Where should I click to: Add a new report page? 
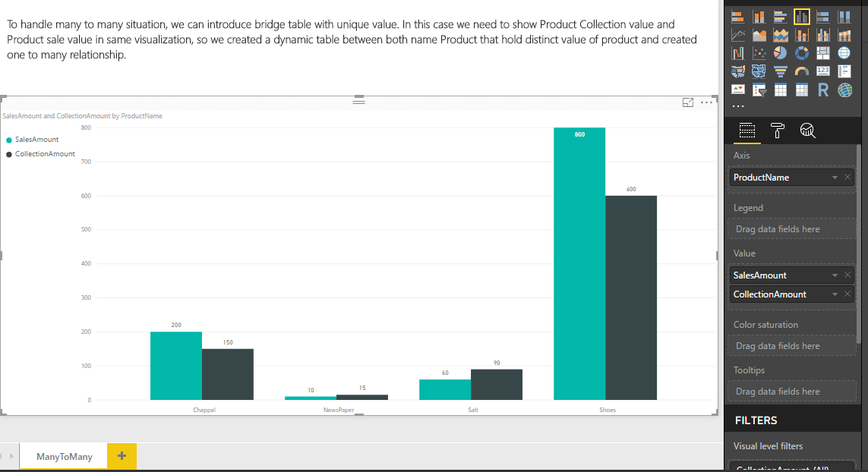tap(122, 456)
